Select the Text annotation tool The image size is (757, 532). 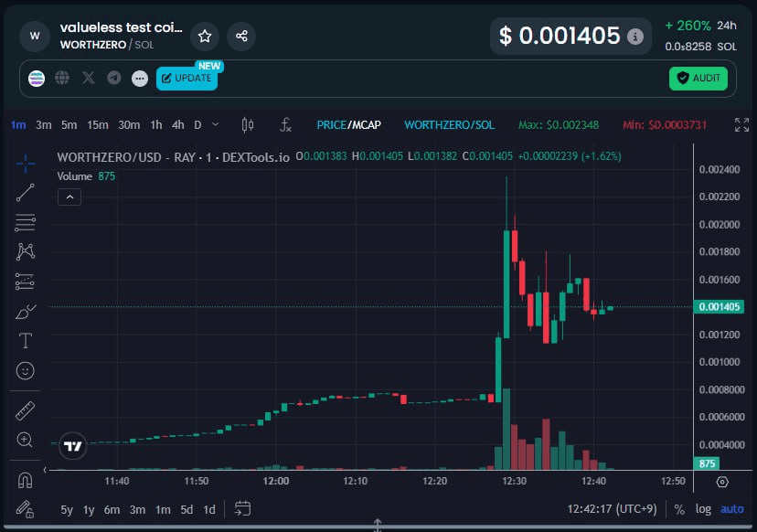[x=25, y=341]
